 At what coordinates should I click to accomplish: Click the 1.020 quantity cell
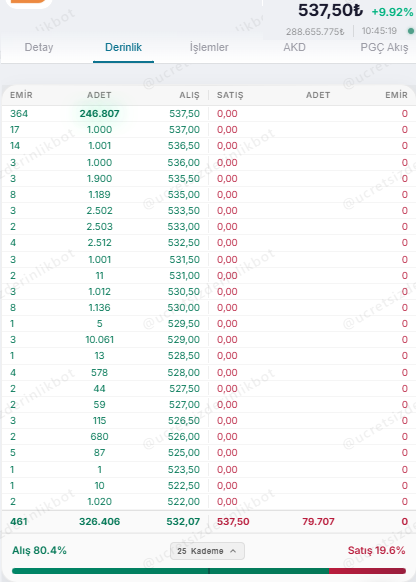click(x=99, y=501)
